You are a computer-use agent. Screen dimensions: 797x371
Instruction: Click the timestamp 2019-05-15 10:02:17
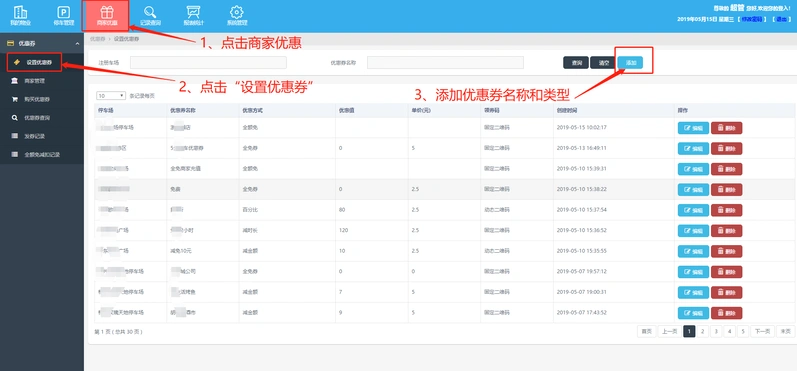tap(581, 128)
